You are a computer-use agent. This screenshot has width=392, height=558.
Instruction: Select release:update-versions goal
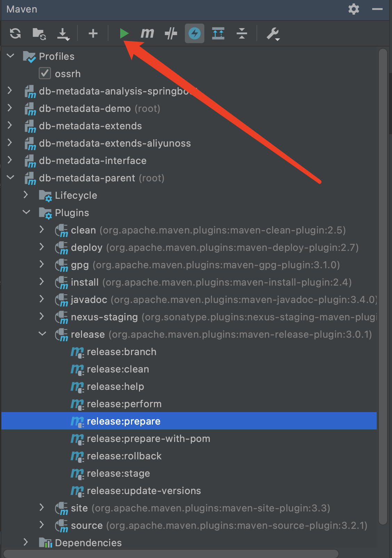click(x=144, y=491)
